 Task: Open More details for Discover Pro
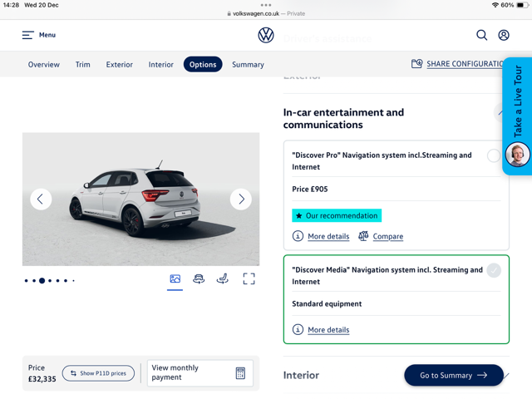[328, 236]
